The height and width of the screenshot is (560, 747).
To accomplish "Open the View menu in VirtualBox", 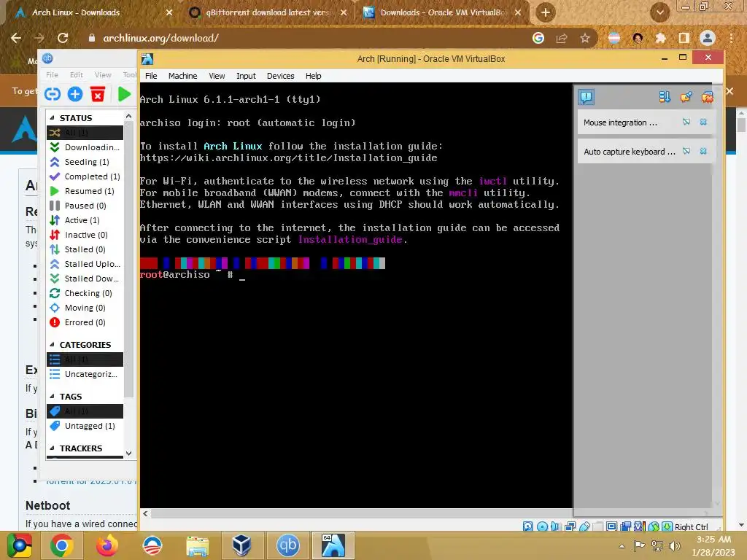I will tap(217, 76).
